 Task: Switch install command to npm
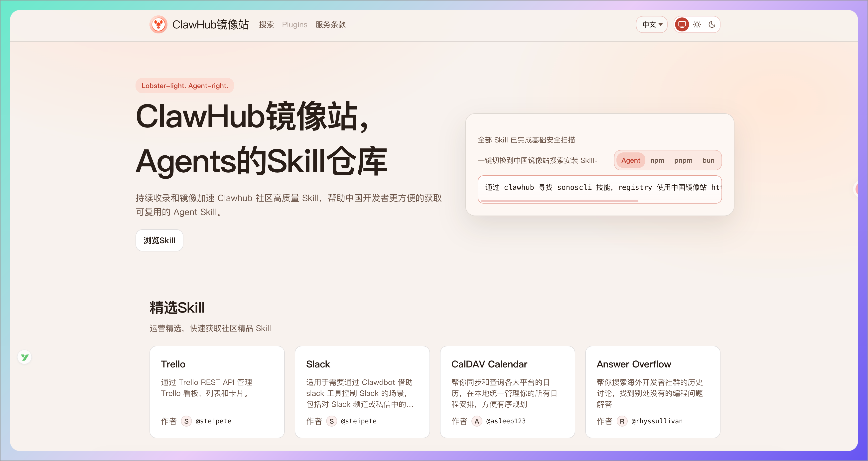[657, 160]
